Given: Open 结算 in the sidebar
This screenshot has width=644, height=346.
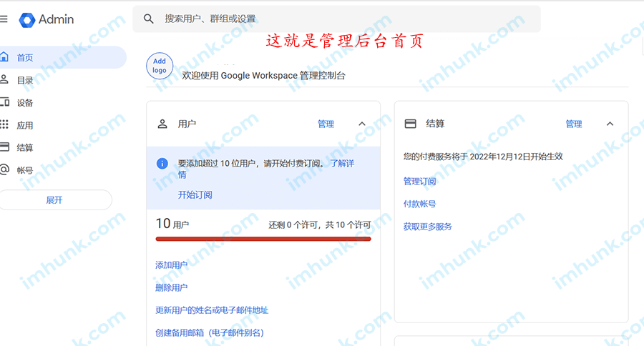Looking at the screenshot, I should tap(24, 147).
